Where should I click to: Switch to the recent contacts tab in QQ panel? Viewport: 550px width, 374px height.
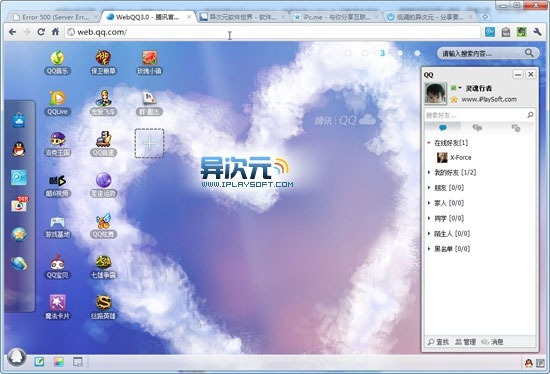tap(516, 128)
